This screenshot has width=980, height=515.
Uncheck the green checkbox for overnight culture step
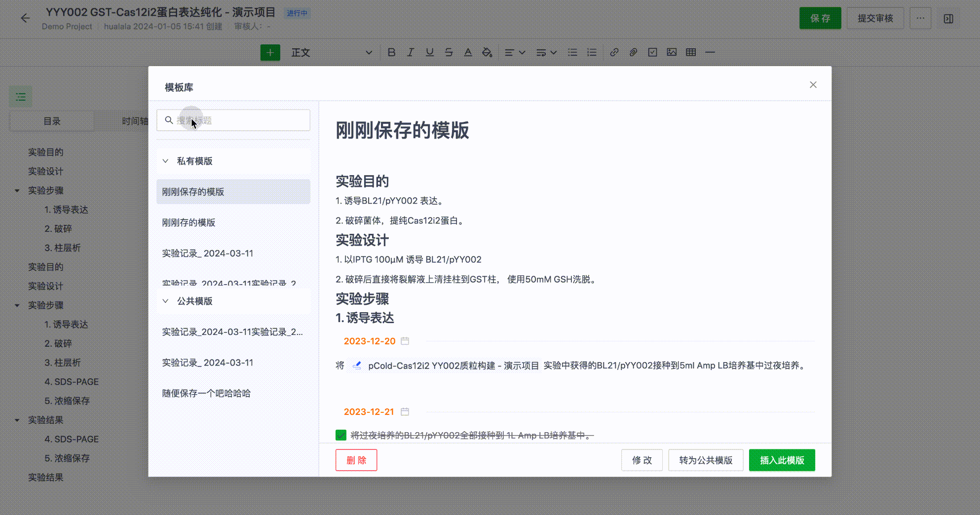(x=341, y=435)
